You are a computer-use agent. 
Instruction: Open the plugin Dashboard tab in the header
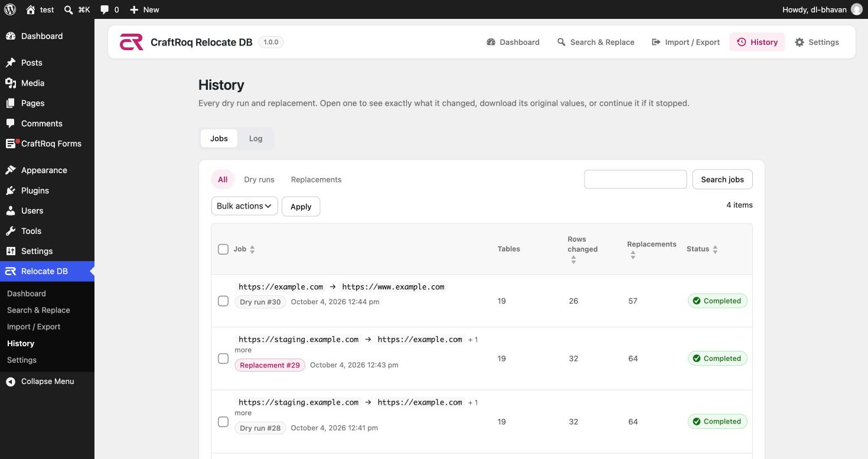(513, 42)
